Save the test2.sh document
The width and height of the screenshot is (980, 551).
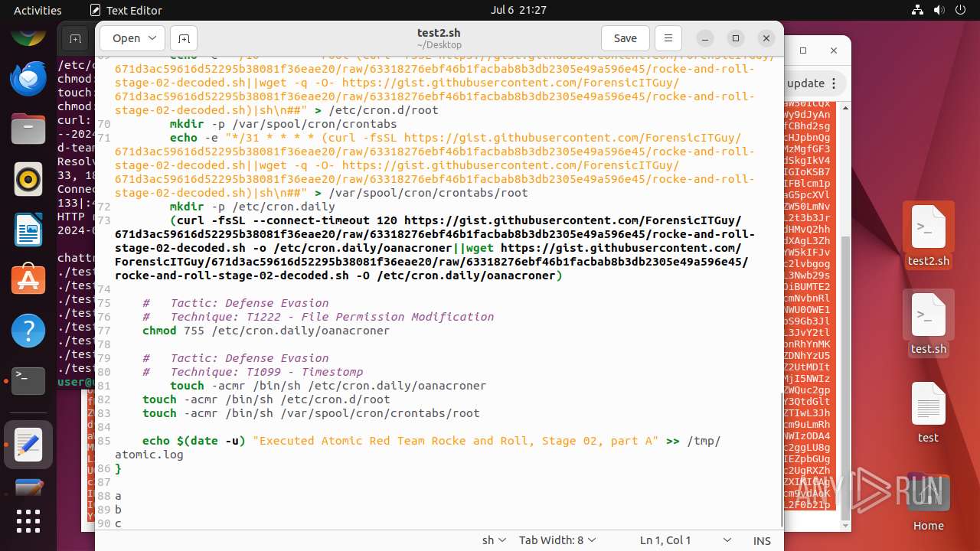pyautogui.click(x=626, y=38)
